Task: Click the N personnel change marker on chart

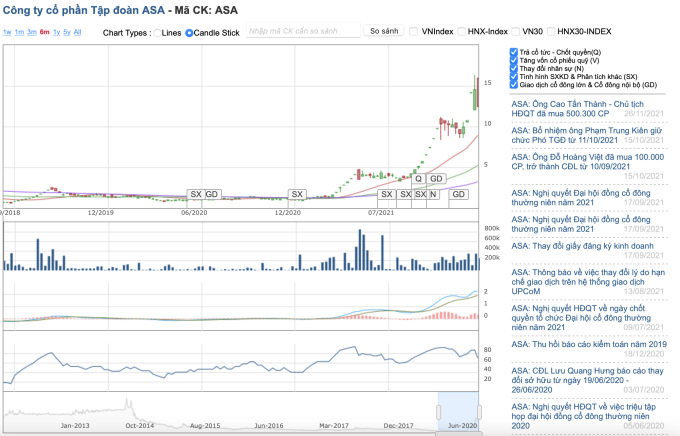Action: 434,194
